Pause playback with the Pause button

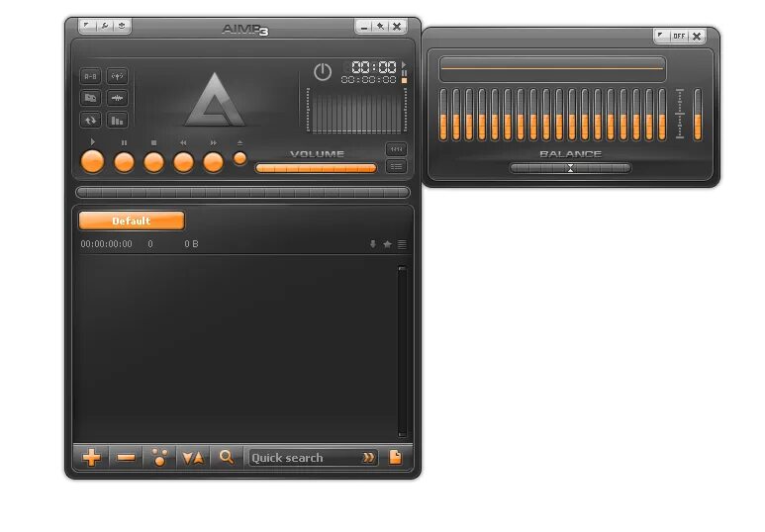pyautogui.click(x=124, y=162)
